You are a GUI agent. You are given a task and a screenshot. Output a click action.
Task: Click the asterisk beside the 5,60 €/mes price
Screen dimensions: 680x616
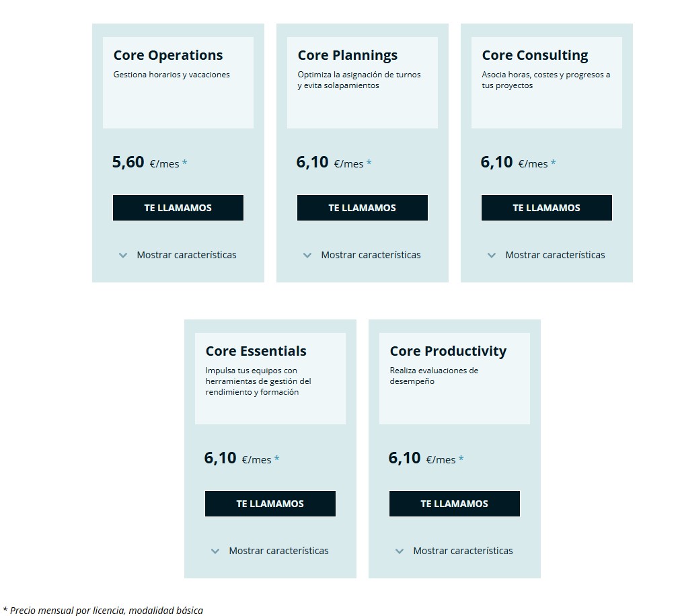click(185, 163)
